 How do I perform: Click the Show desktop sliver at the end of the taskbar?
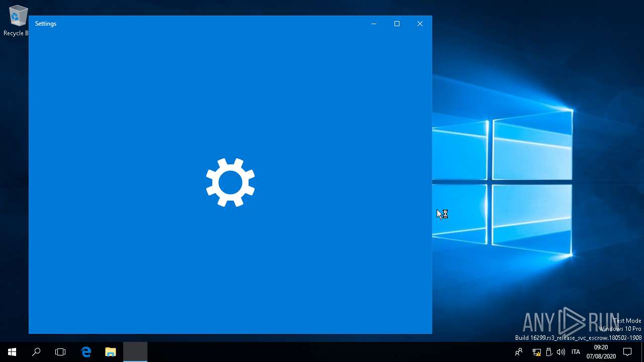(642, 352)
